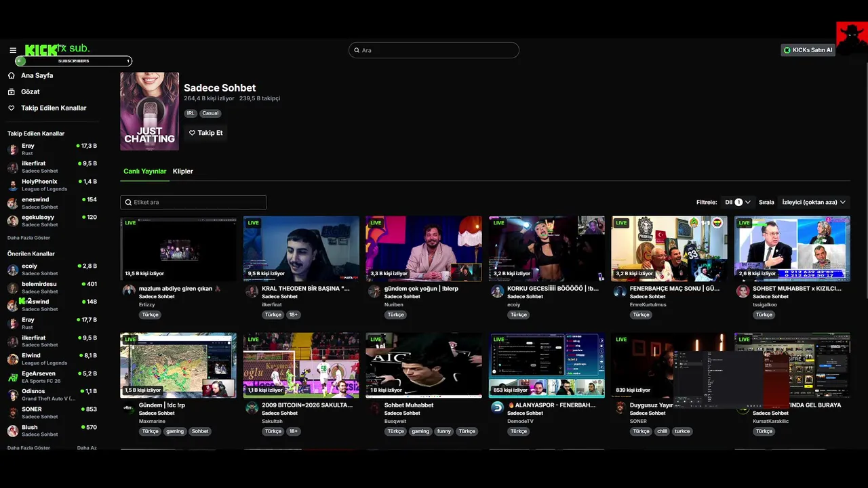The image size is (868, 488).
Task: Expand Daha Fazla Göster under recommended channels
Action: [28, 448]
